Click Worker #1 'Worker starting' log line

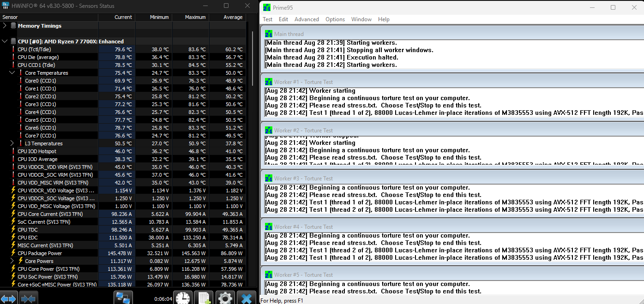point(310,90)
